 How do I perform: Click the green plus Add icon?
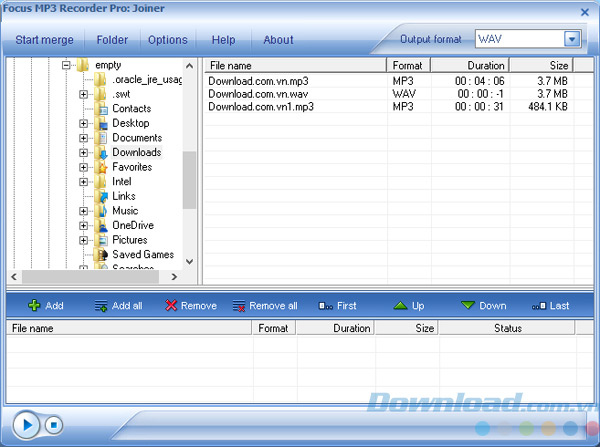pyautogui.click(x=34, y=305)
